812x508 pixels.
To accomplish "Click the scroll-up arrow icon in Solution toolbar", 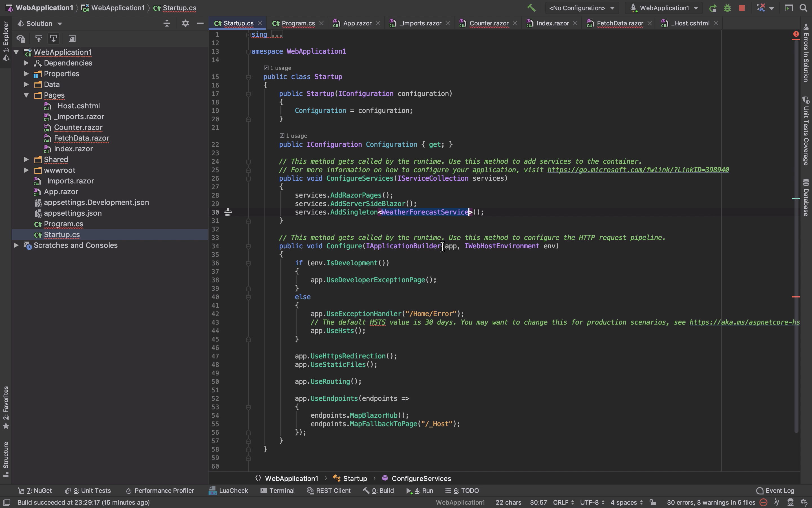I will (x=39, y=39).
